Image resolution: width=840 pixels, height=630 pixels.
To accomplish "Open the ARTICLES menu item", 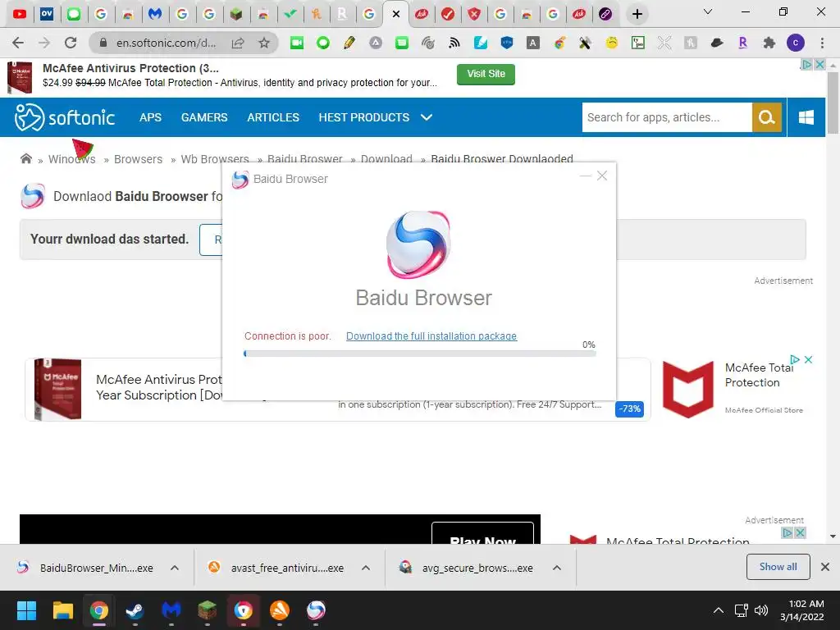I will click(273, 117).
